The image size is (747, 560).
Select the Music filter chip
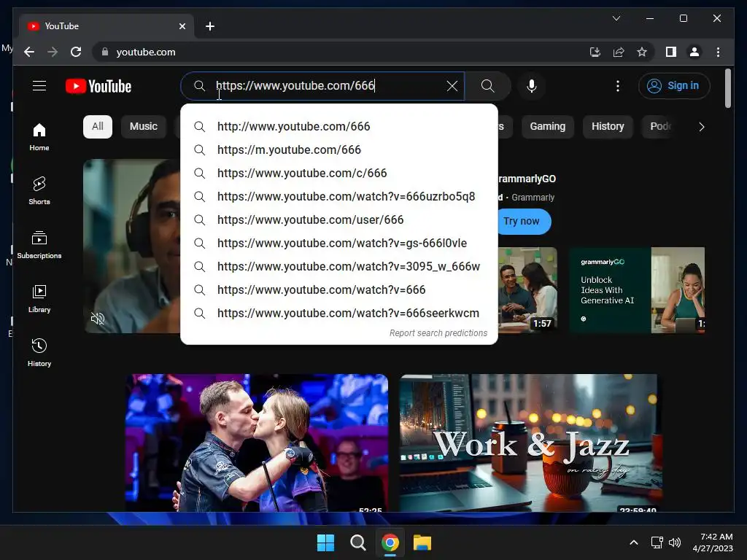click(x=144, y=127)
